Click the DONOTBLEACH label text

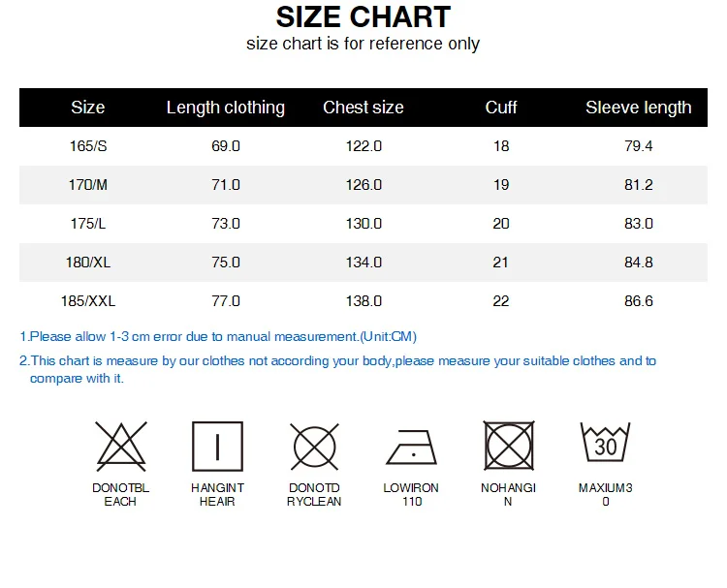point(120,494)
